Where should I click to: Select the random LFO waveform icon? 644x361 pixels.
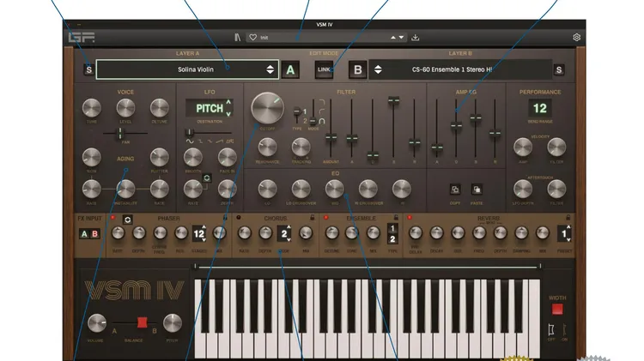(x=230, y=141)
